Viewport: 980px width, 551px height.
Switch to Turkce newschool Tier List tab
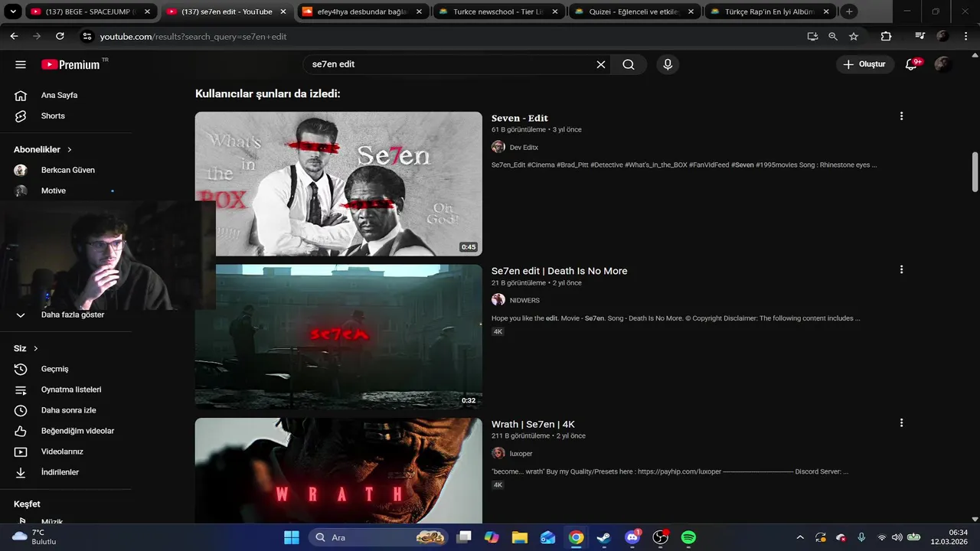pos(498,11)
